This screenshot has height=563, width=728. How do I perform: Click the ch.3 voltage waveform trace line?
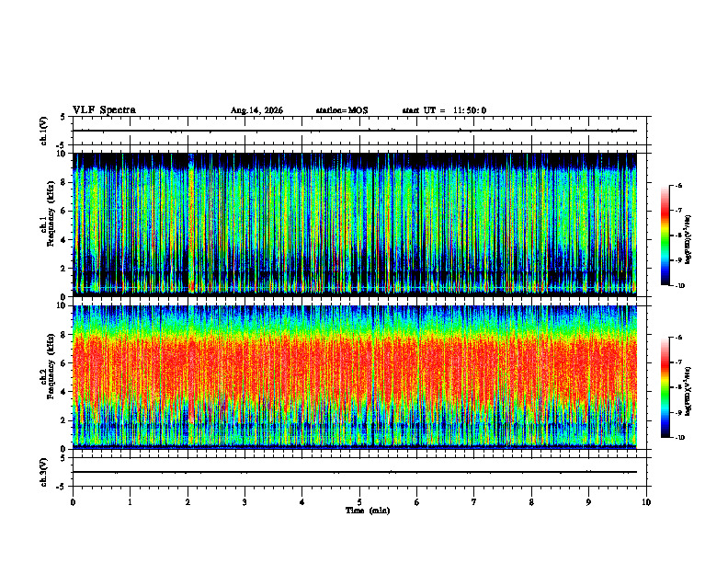pos(355,472)
